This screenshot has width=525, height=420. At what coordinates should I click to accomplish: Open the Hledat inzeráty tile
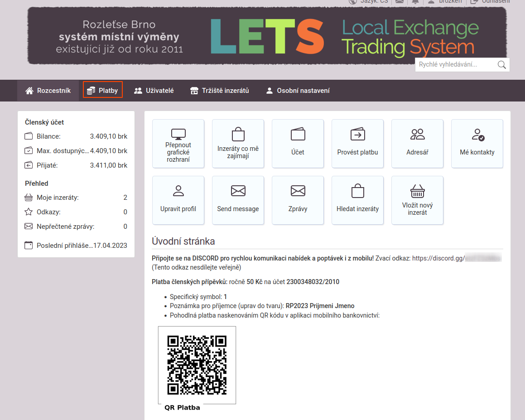click(x=357, y=200)
